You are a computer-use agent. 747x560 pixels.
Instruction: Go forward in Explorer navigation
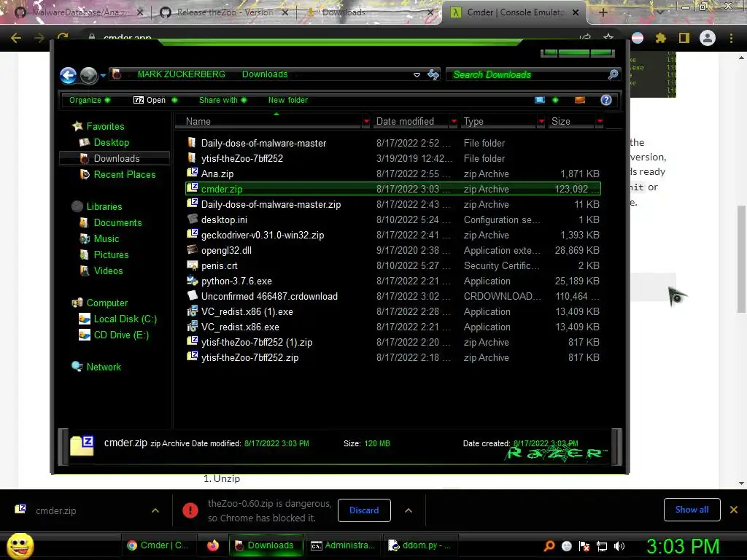click(x=88, y=75)
